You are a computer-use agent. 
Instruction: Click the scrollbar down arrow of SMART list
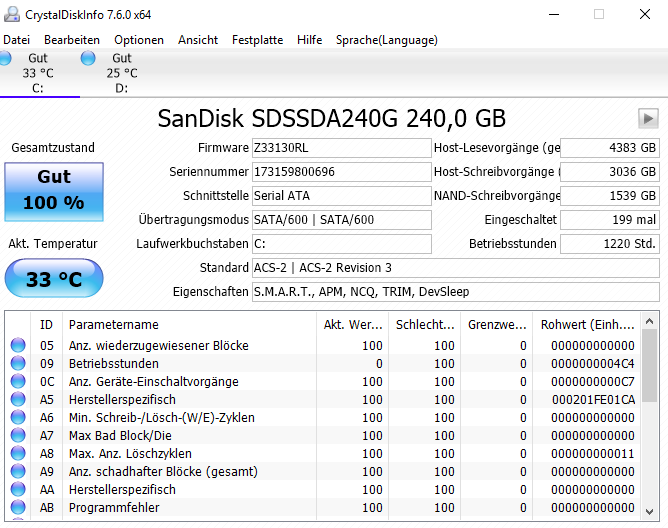click(x=649, y=512)
